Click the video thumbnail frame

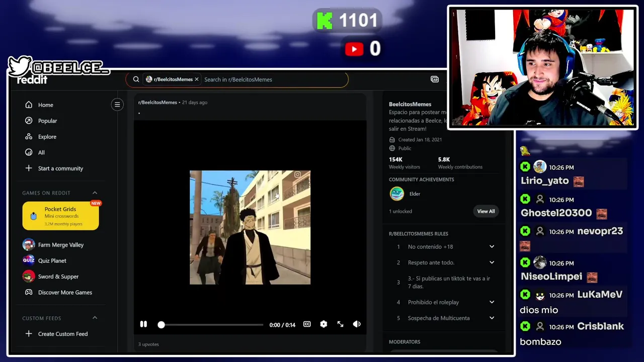(x=250, y=227)
